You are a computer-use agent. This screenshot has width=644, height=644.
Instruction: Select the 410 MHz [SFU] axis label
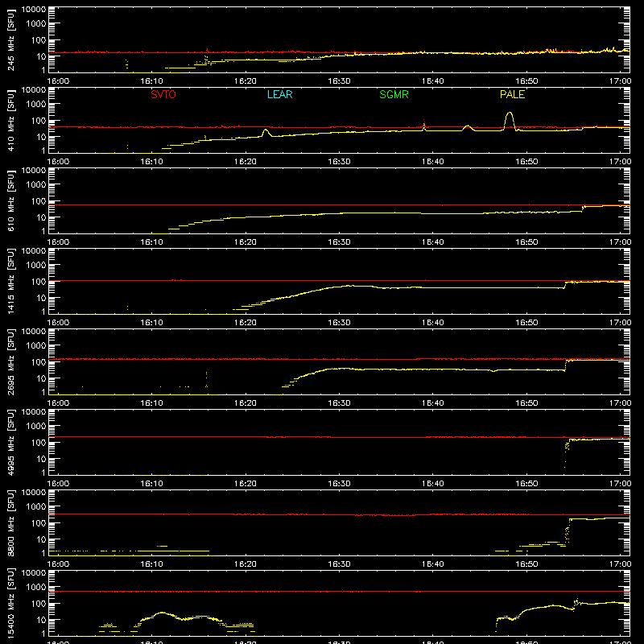11,120
